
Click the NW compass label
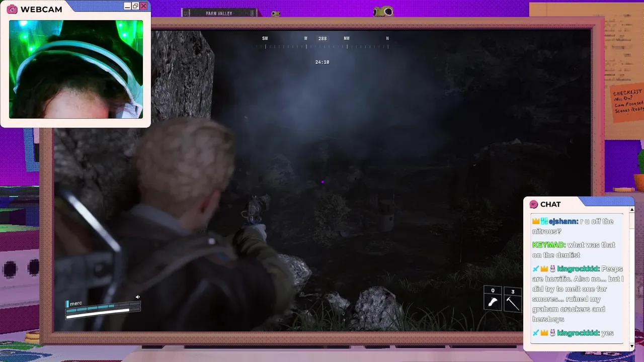pyautogui.click(x=347, y=38)
